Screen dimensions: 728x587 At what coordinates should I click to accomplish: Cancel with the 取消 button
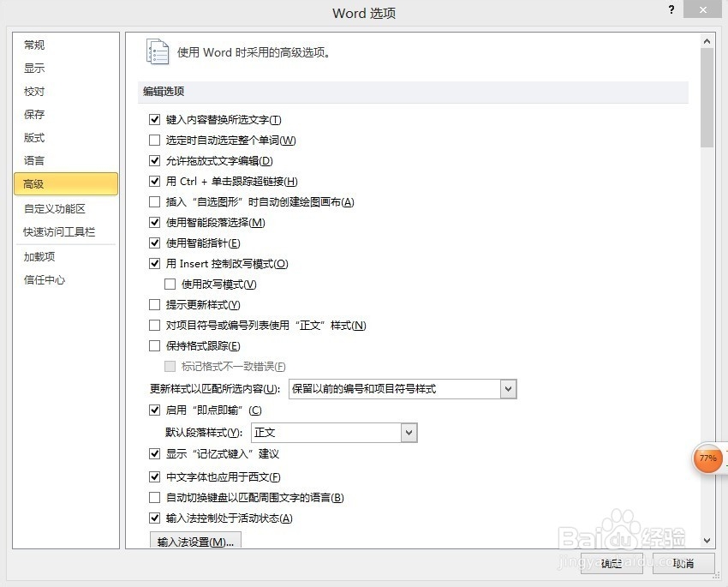coord(683,563)
